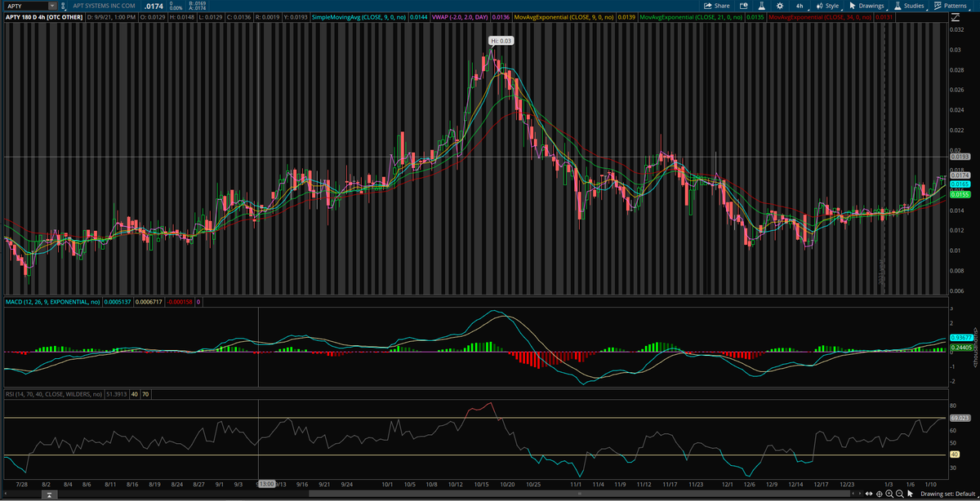Click the SimpleMovingAvg study label
Viewport: 980px width, 501px height.
(x=358, y=16)
